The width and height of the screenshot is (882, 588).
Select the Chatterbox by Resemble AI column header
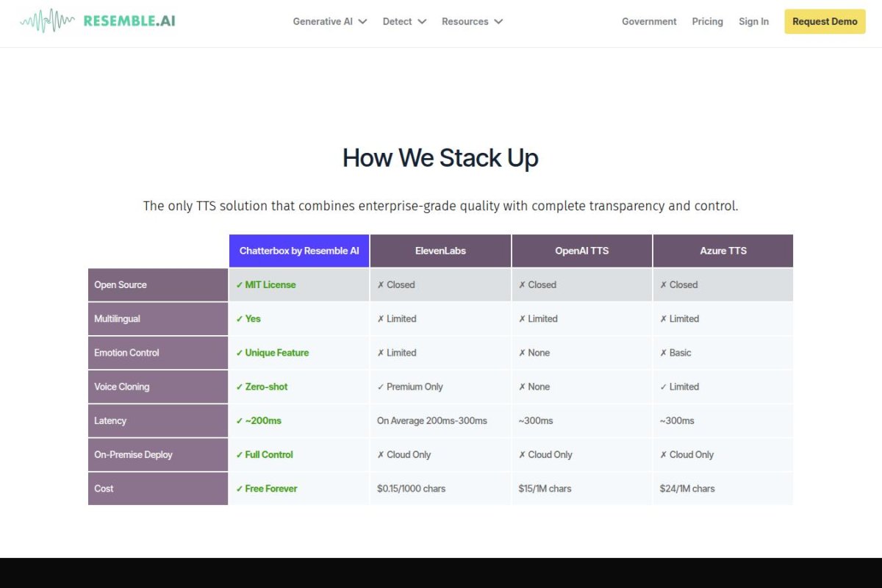click(x=298, y=251)
